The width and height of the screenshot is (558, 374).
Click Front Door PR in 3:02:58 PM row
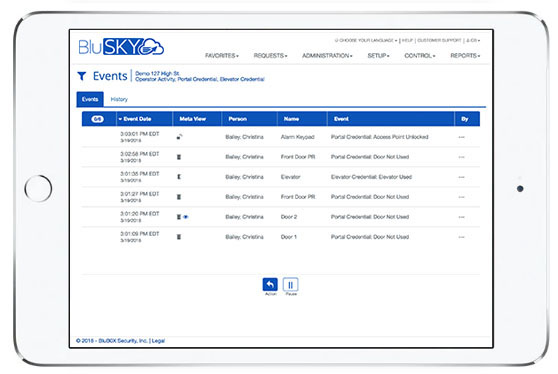pos(298,157)
